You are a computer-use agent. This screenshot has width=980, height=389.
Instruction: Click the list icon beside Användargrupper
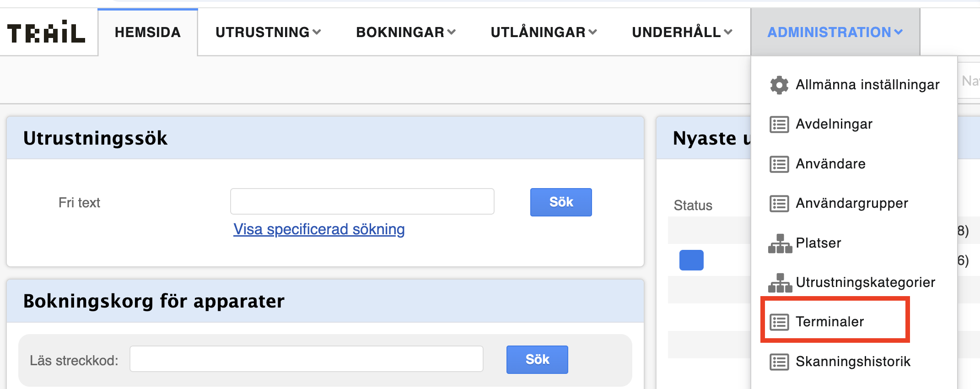tap(779, 204)
